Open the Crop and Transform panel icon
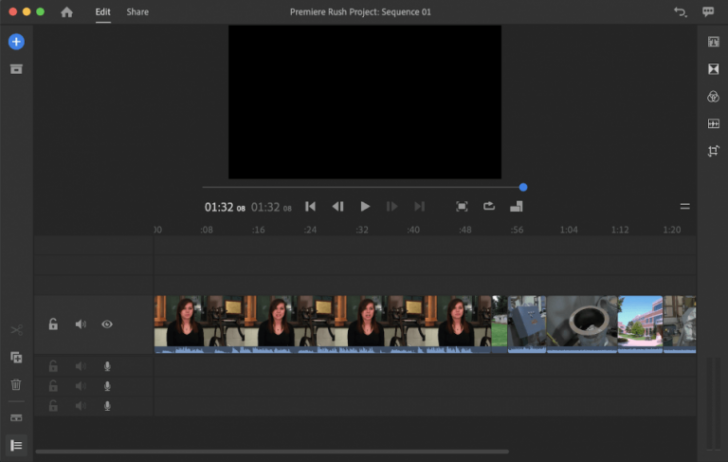The height and width of the screenshot is (462, 728). tap(714, 150)
